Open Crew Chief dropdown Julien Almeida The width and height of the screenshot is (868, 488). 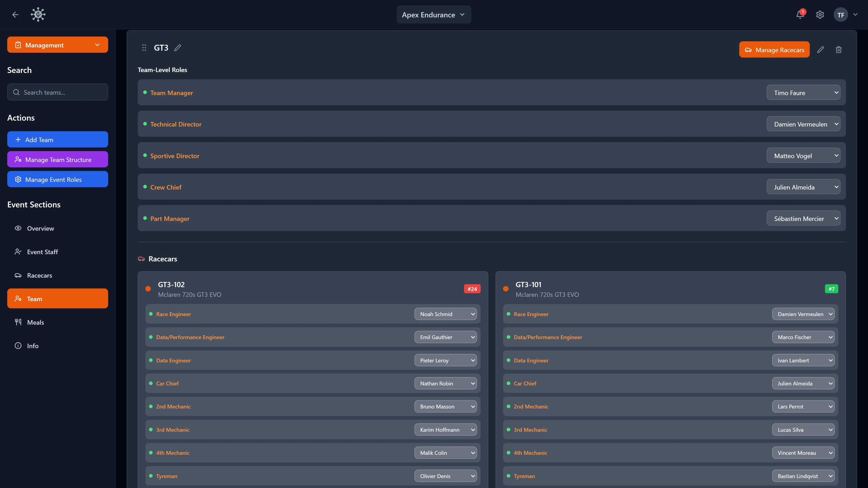(x=803, y=187)
